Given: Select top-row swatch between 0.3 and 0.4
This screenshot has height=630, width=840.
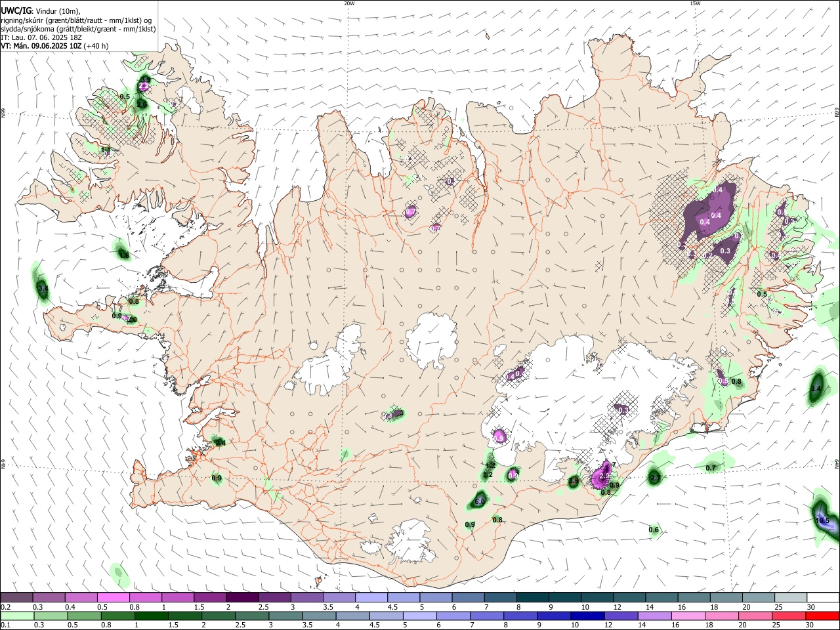Looking at the screenshot, I should click(x=49, y=597).
